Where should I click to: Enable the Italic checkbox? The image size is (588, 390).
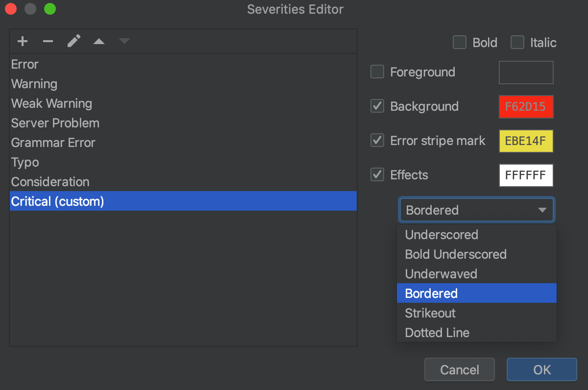(517, 42)
